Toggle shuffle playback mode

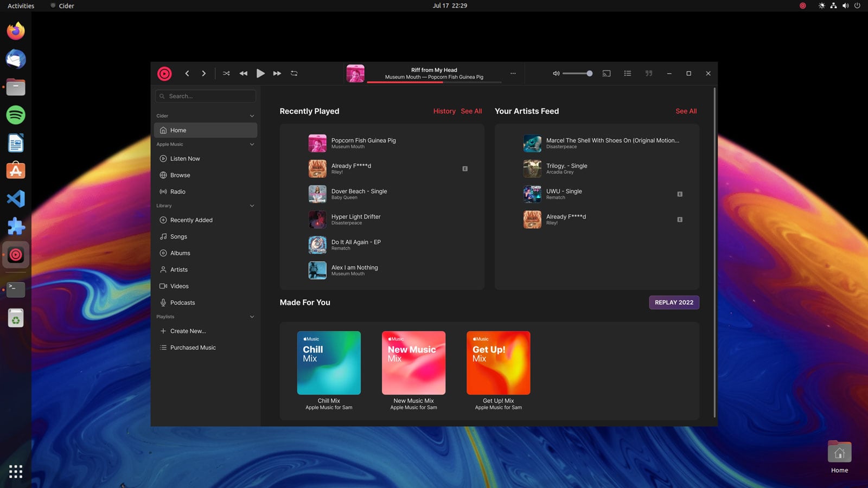pyautogui.click(x=226, y=73)
